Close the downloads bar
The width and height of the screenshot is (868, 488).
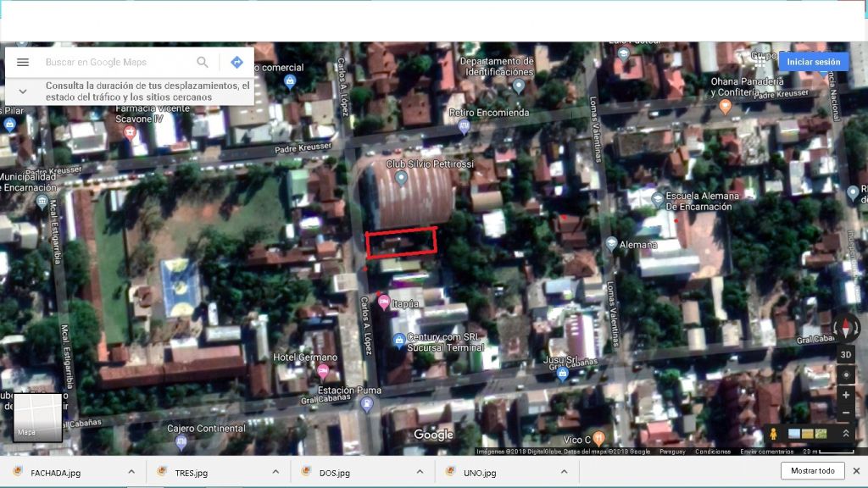coord(856,471)
